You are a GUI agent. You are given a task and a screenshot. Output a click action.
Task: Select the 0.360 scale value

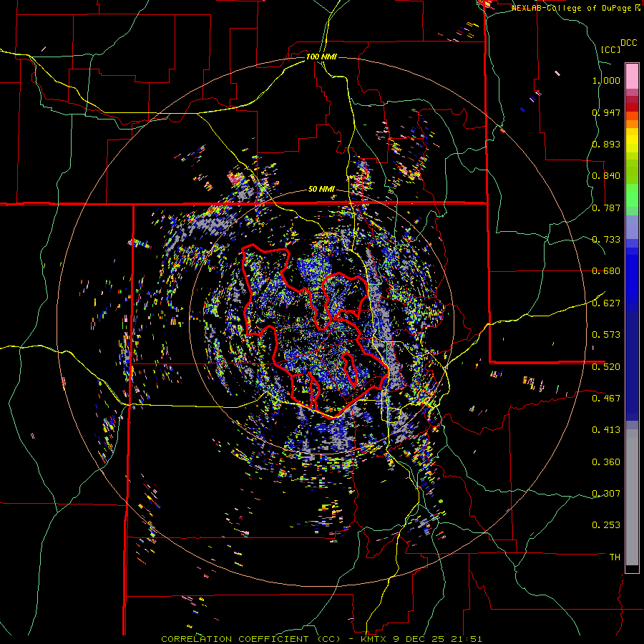click(x=606, y=462)
